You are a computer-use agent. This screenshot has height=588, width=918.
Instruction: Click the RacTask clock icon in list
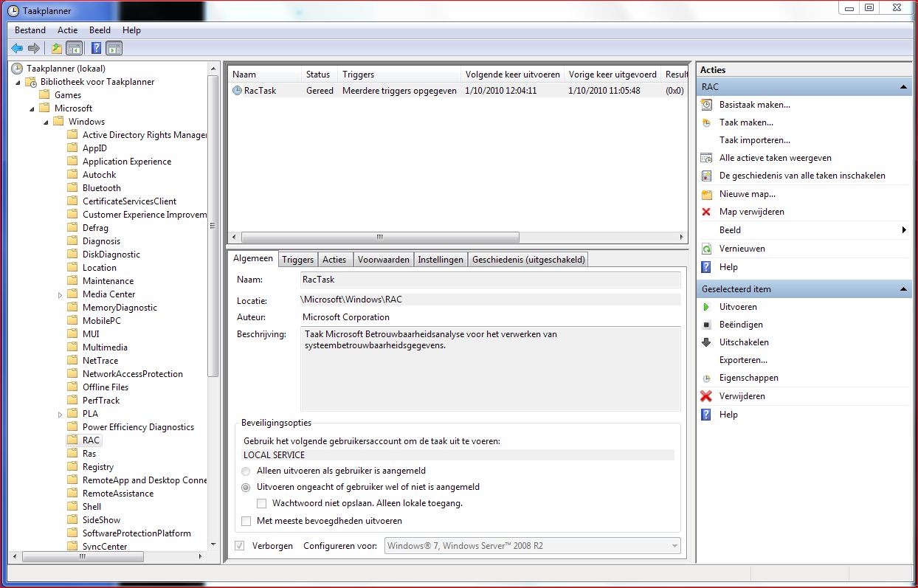click(x=237, y=91)
